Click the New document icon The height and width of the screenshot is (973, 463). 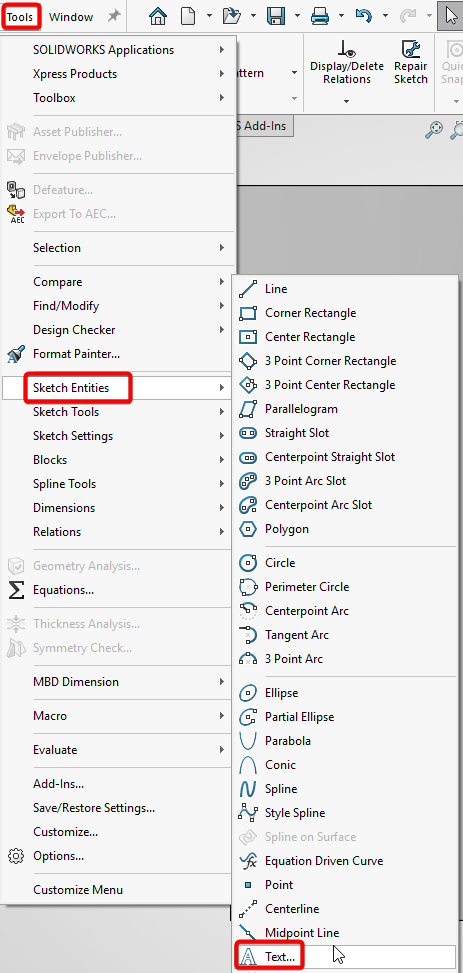(x=189, y=17)
